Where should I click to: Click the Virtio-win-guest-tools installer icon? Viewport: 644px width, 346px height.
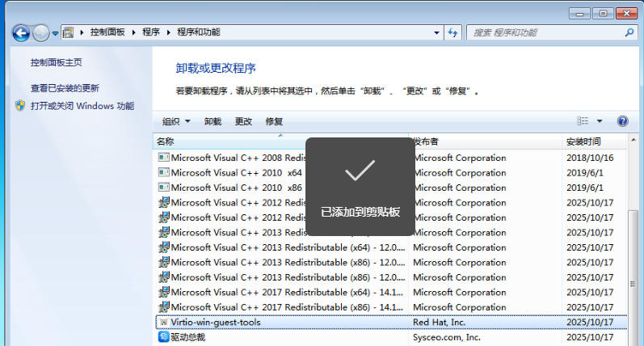pos(163,323)
